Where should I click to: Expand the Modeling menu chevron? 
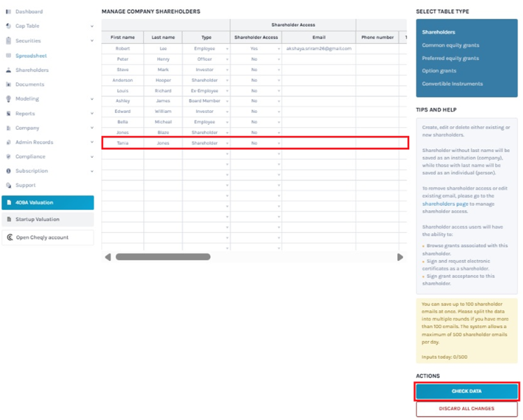(x=92, y=99)
